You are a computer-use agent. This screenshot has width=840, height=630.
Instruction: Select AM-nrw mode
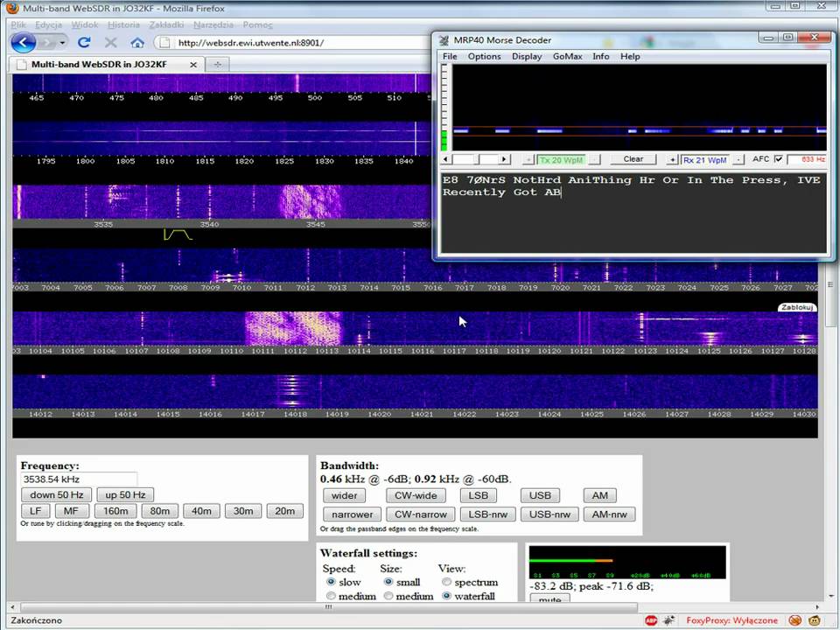coord(609,514)
